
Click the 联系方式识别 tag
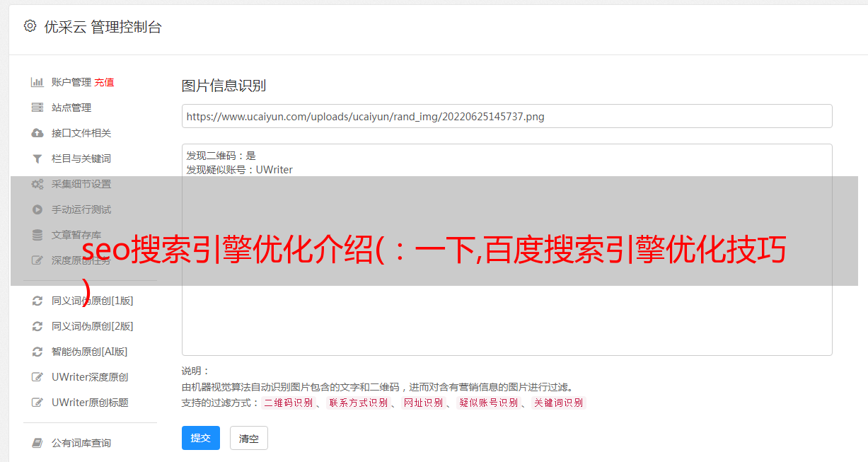click(x=358, y=403)
